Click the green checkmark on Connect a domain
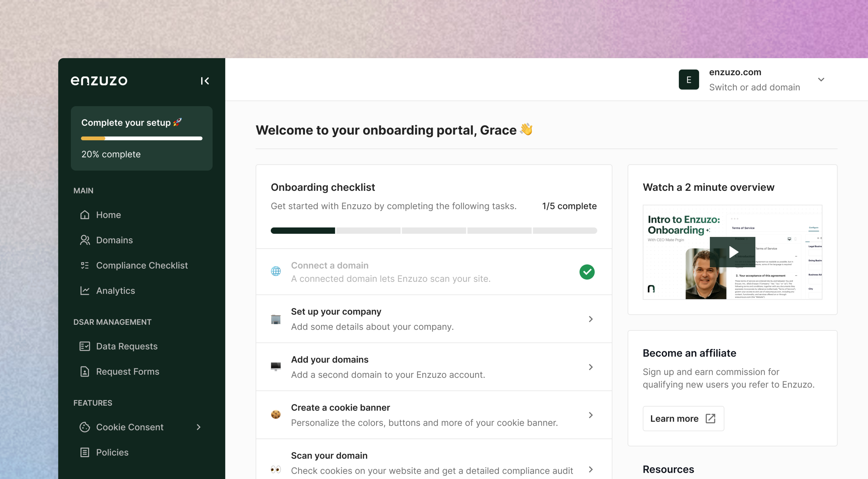This screenshot has width=868, height=479. tap(587, 272)
